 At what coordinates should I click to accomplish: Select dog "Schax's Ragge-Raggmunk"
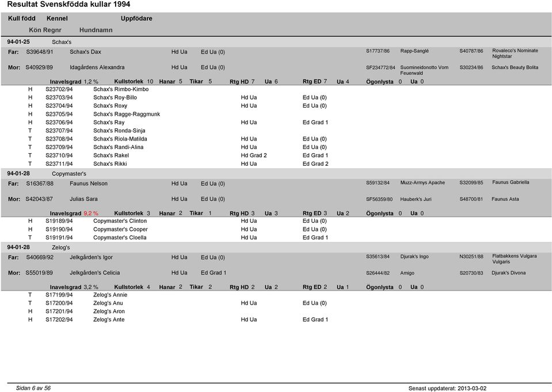[127, 114]
